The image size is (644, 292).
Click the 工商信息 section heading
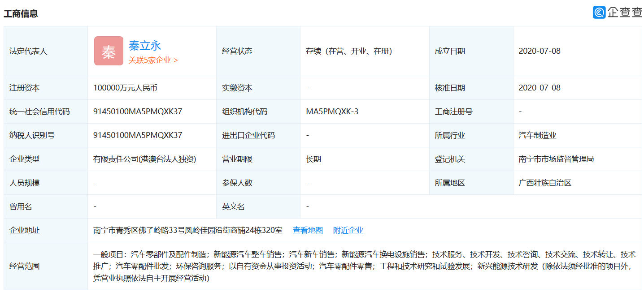(21, 13)
